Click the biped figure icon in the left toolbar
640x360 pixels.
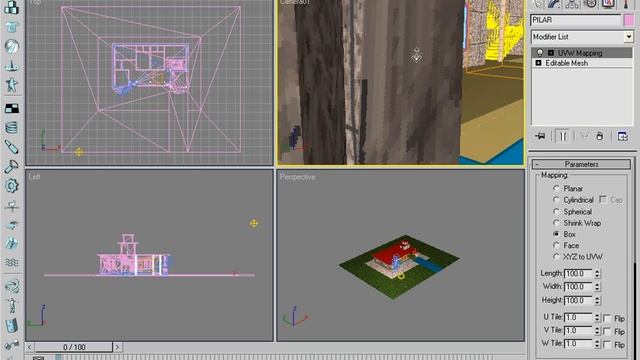point(11,305)
